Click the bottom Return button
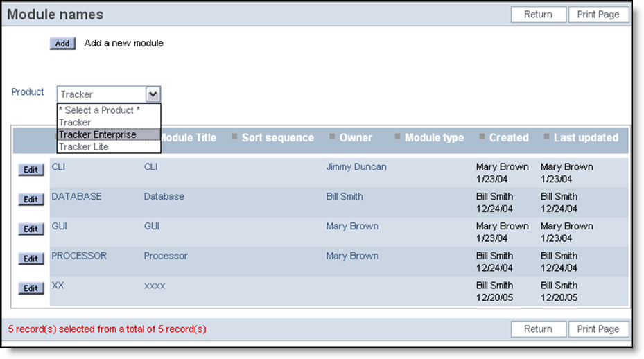The height and width of the screenshot is (359, 644). 538,329
